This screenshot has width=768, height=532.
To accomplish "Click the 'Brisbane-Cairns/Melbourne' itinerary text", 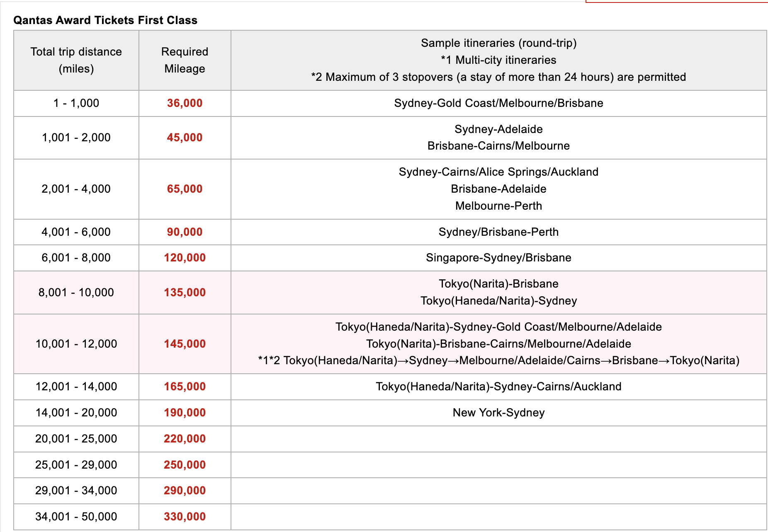I will (x=499, y=146).
